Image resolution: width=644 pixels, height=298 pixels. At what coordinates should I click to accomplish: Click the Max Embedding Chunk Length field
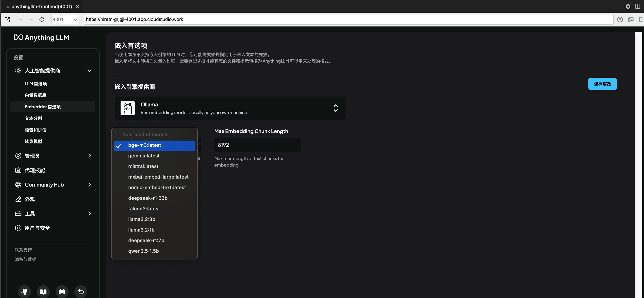[257, 145]
